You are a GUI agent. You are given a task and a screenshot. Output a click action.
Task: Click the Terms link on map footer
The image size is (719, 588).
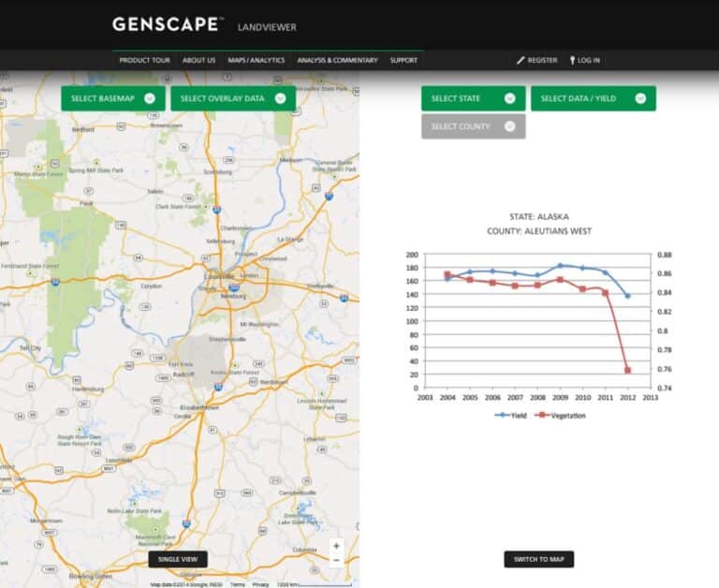[x=238, y=584]
